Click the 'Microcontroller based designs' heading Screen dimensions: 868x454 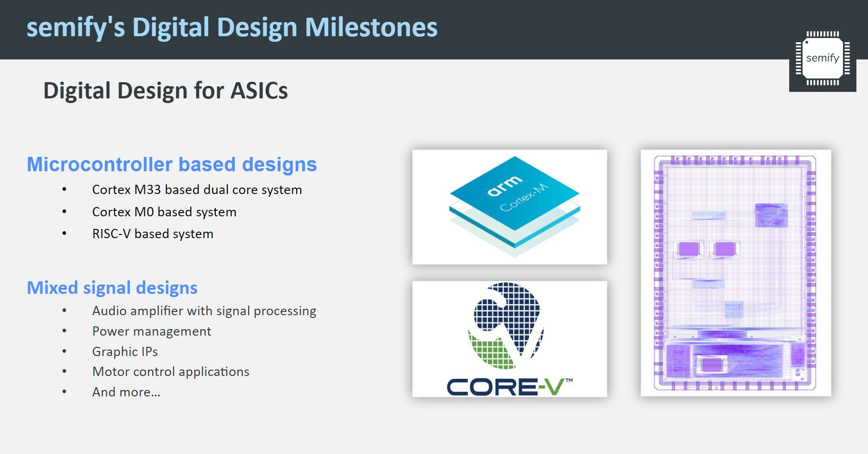(x=172, y=164)
